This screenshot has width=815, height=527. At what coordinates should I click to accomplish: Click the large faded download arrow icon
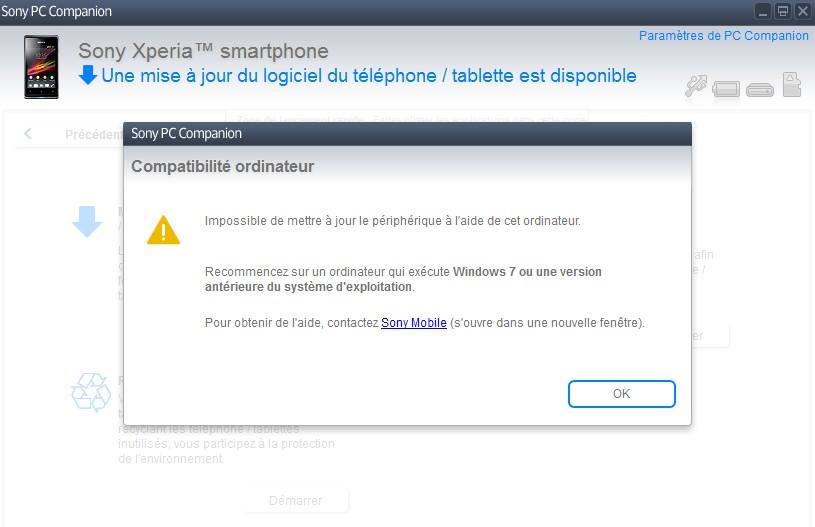pos(87,222)
